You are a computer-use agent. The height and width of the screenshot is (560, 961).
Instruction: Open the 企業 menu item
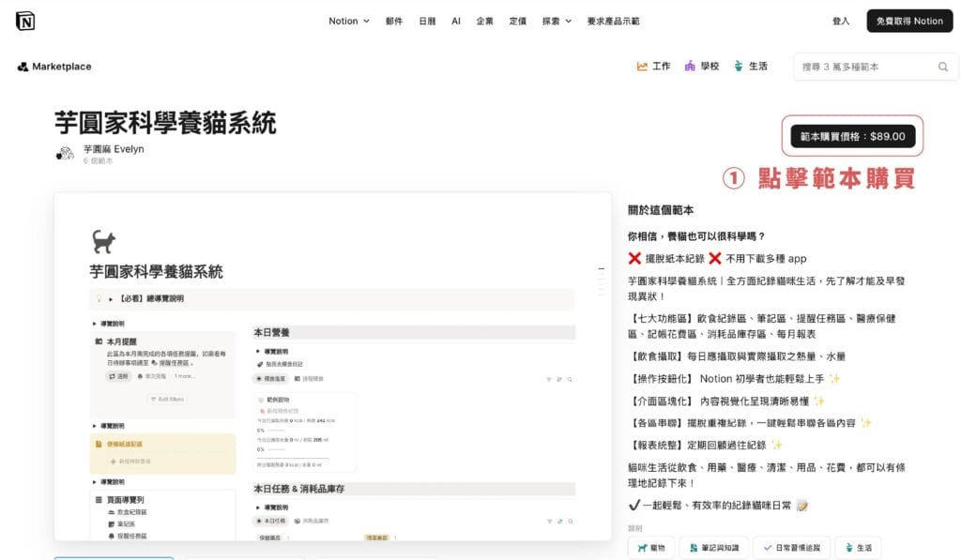click(x=484, y=21)
